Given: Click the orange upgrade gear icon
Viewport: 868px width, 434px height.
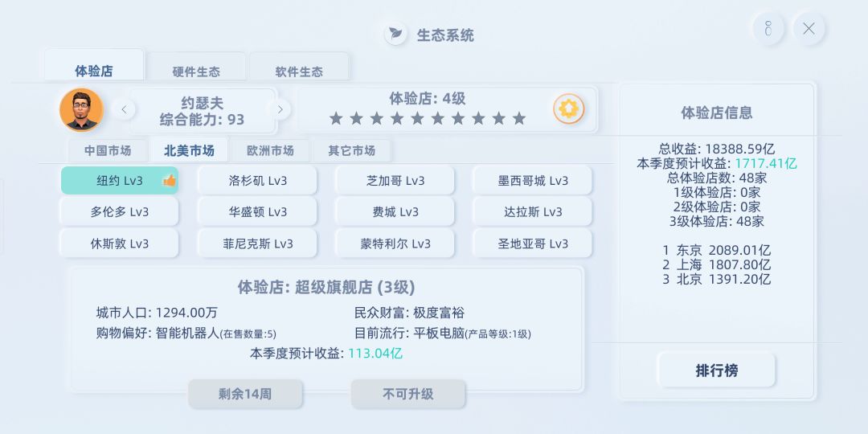Looking at the screenshot, I should tap(568, 108).
